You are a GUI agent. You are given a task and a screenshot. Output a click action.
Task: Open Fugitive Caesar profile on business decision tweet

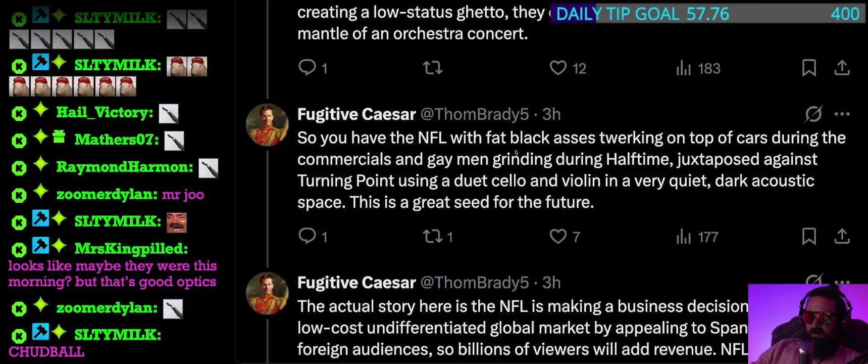click(356, 283)
